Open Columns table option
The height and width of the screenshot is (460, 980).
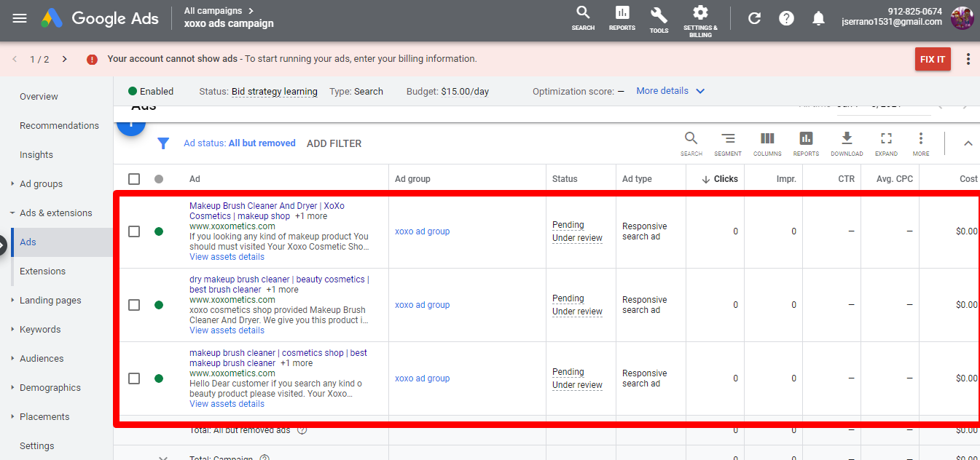pyautogui.click(x=767, y=143)
